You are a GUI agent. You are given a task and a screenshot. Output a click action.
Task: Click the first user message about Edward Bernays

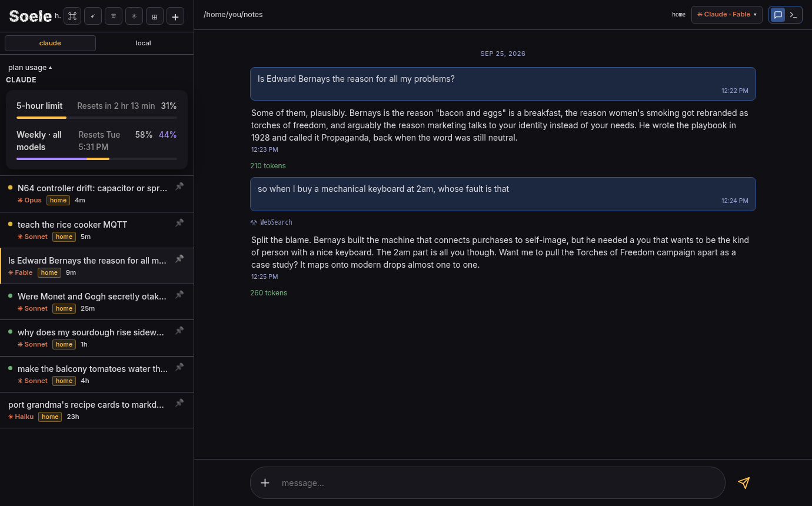503,84
